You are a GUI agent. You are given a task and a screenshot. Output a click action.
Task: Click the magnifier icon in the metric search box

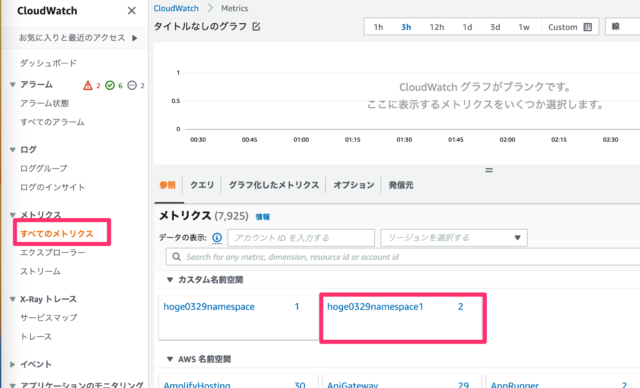(x=176, y=257)
